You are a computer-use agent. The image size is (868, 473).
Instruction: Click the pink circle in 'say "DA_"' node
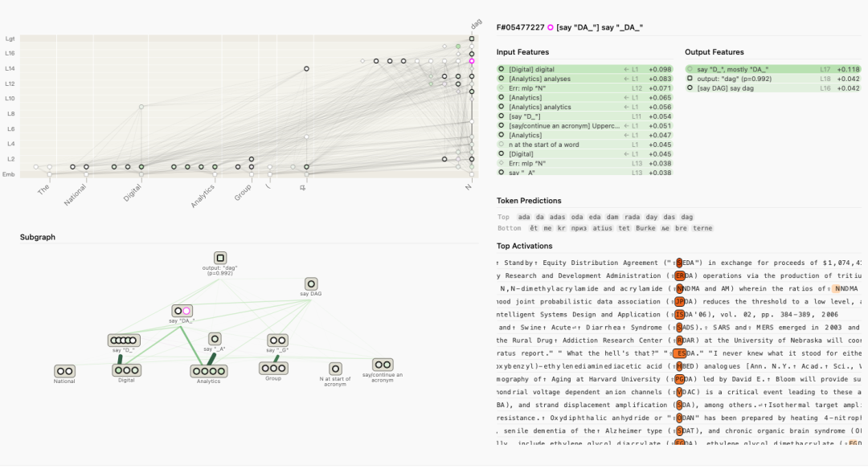(x=186, y=311)
